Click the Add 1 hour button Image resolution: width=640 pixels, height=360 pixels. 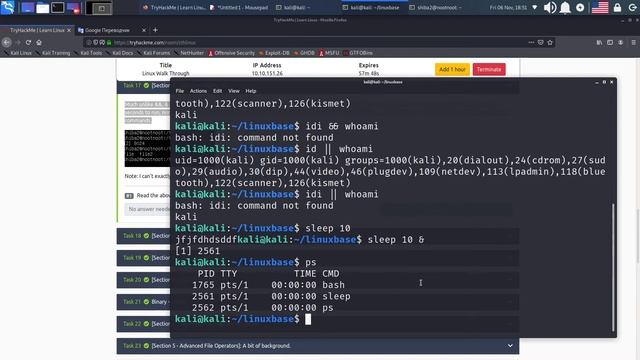pos(452,69)
